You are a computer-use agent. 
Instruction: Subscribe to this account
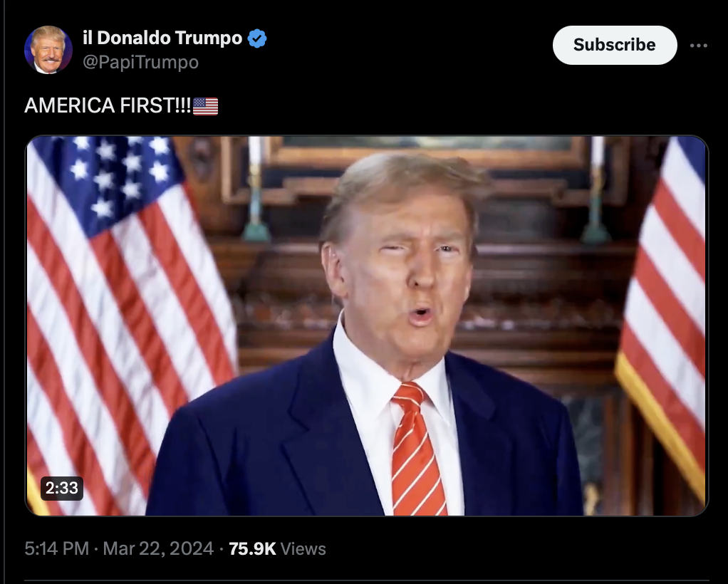point(614,45)
